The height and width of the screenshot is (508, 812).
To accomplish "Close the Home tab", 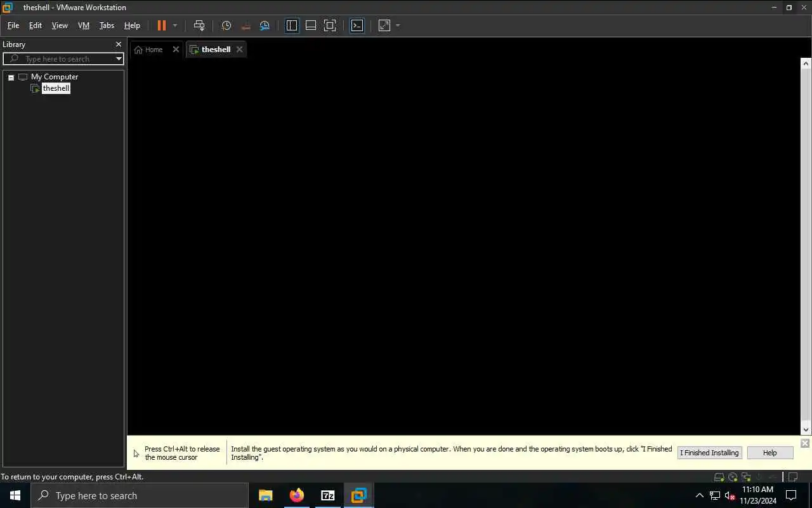I will coord(176,50).
